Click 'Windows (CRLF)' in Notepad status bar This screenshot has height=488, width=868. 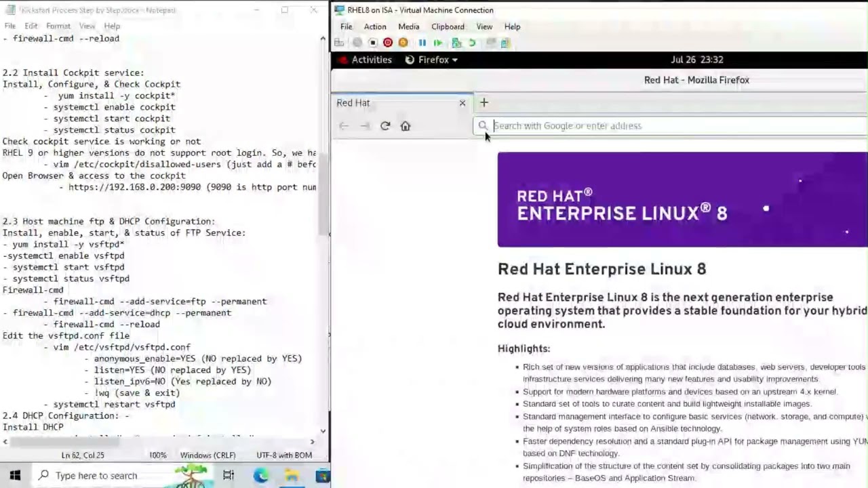coord(208,455)
